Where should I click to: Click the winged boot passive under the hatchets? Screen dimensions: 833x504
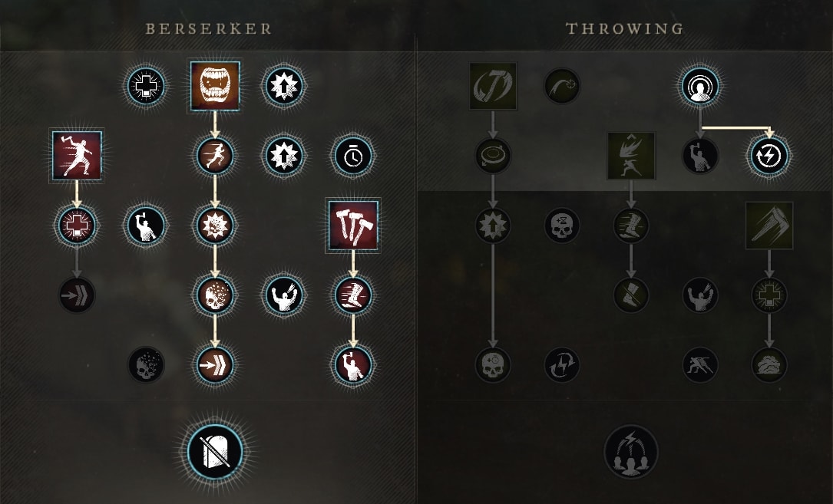(352, 295)
